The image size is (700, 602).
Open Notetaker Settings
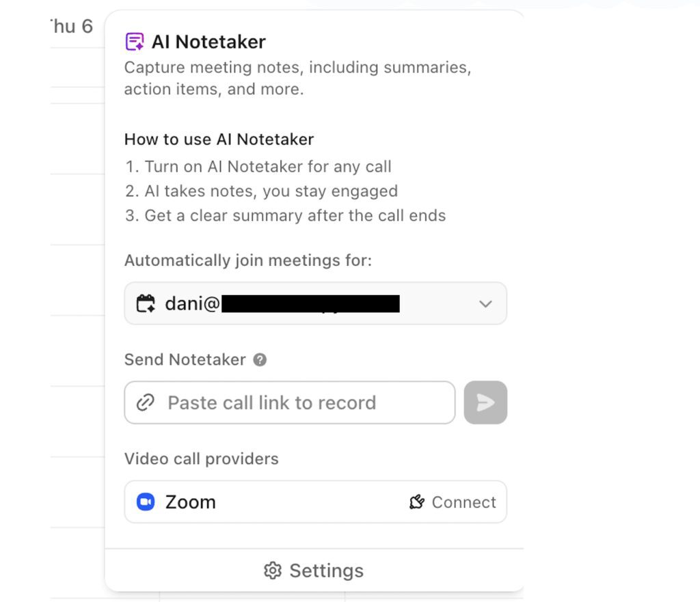313,570
